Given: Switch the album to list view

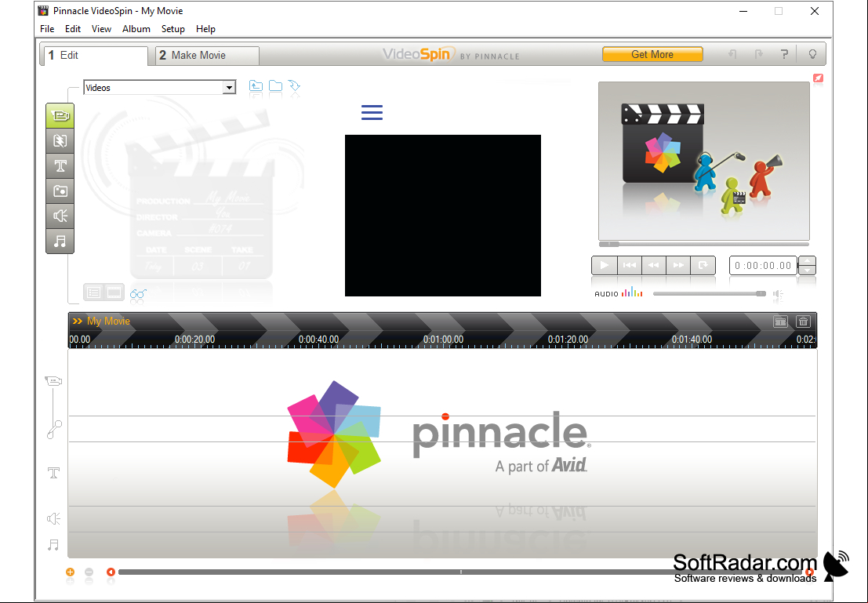Looking at the screenshot, I should (93, 292).
